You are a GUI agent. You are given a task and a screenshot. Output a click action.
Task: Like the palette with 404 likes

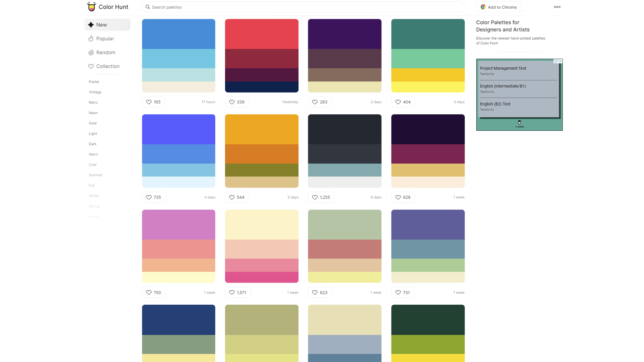(x=403, y=102)
